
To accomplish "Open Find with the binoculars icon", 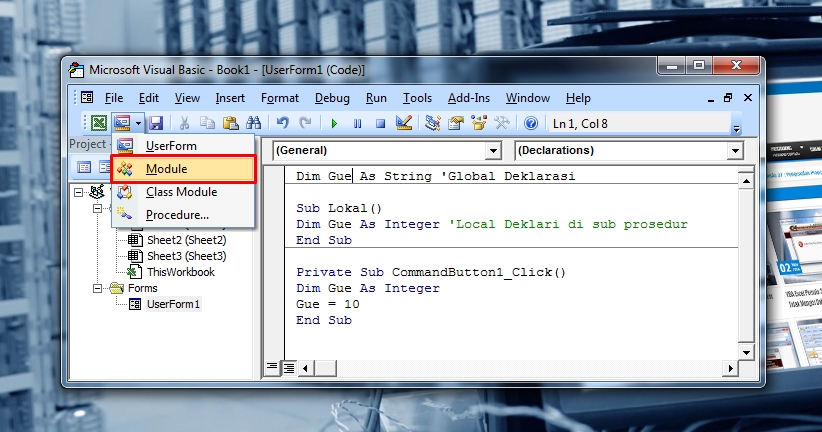I will tap(254, 123).
